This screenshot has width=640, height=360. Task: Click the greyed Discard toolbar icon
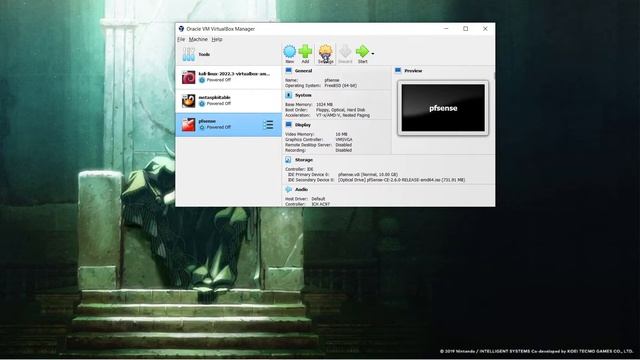(345, 52)
